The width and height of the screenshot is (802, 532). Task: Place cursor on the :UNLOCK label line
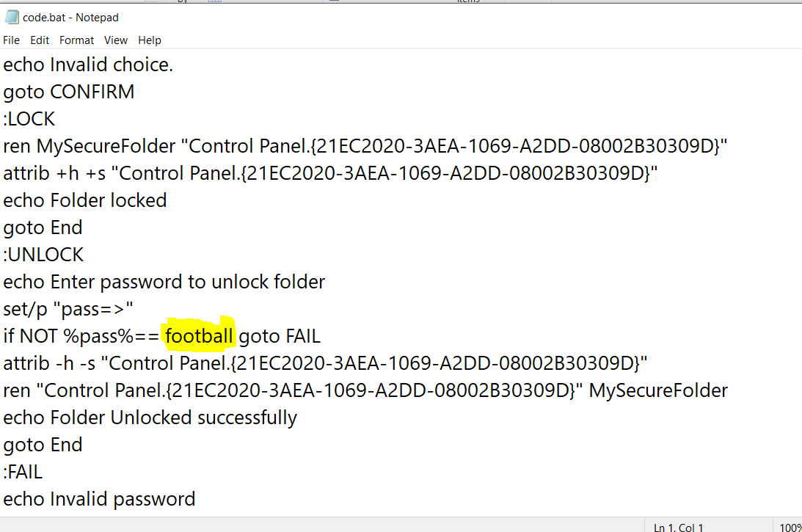[x=43, y=255]
